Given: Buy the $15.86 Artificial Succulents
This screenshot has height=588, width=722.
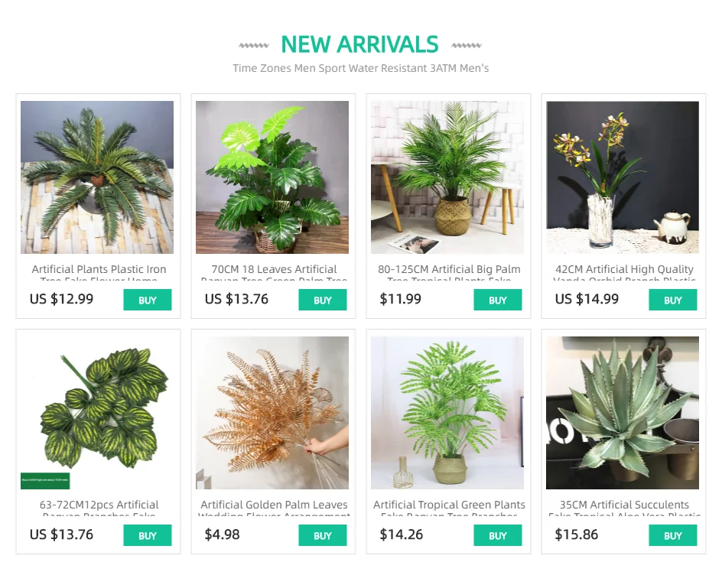Looking at the screenshot, I should click(673, 535).
